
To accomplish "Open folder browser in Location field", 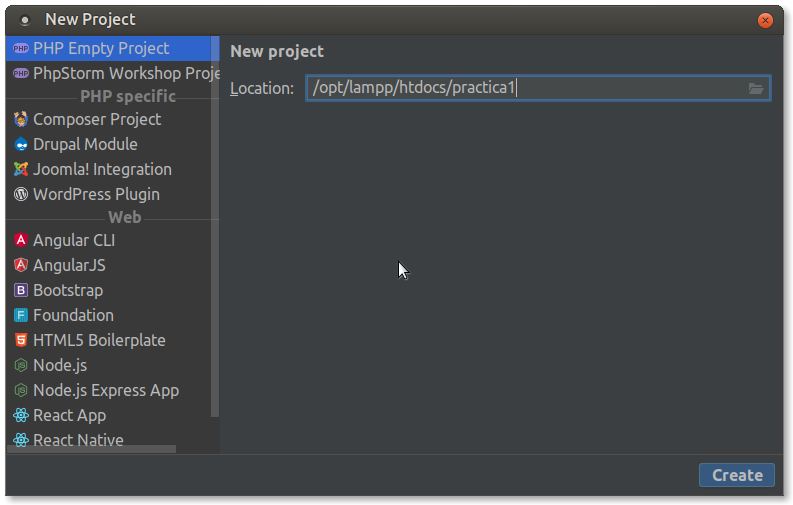I will [756, 89].
